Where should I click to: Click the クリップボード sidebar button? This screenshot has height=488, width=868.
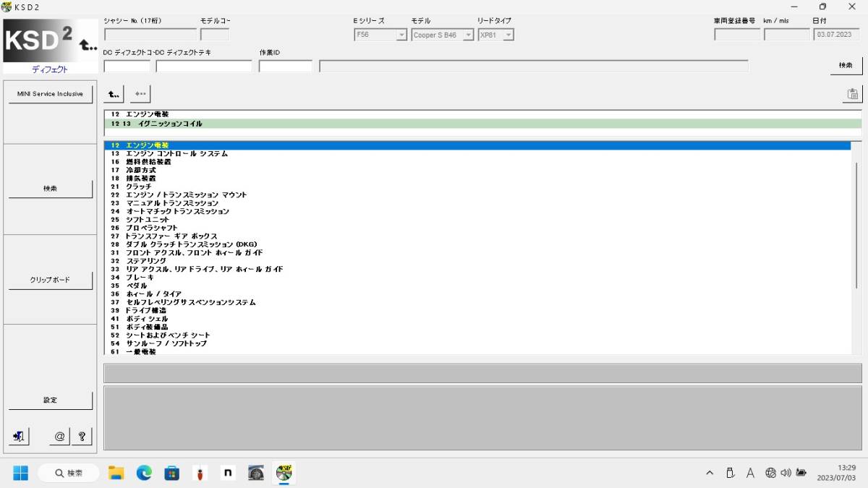coord(51,281)
